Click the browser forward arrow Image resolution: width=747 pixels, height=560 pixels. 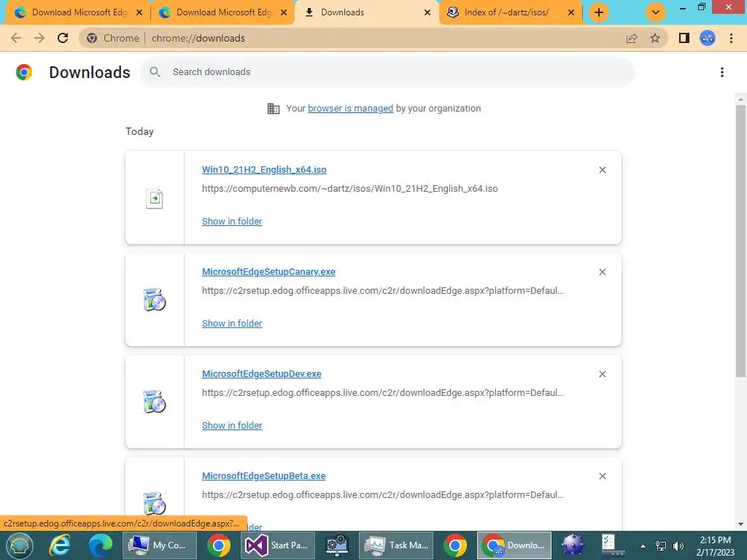39,38
